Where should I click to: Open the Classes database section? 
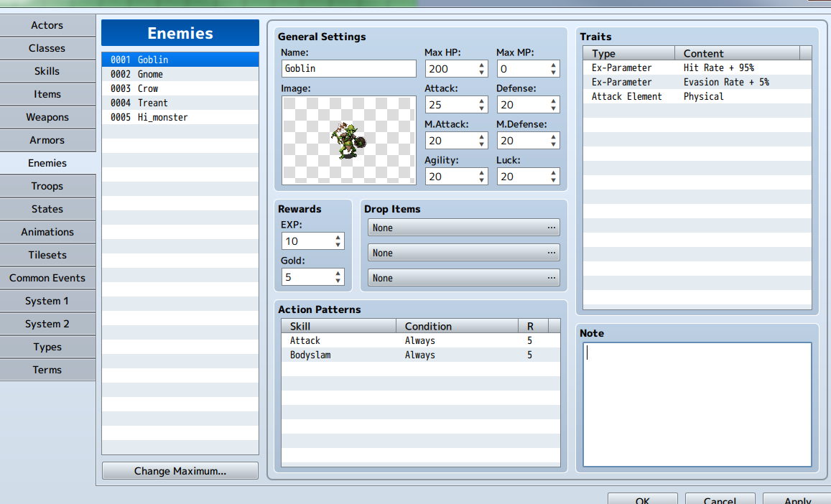point(47,48)
